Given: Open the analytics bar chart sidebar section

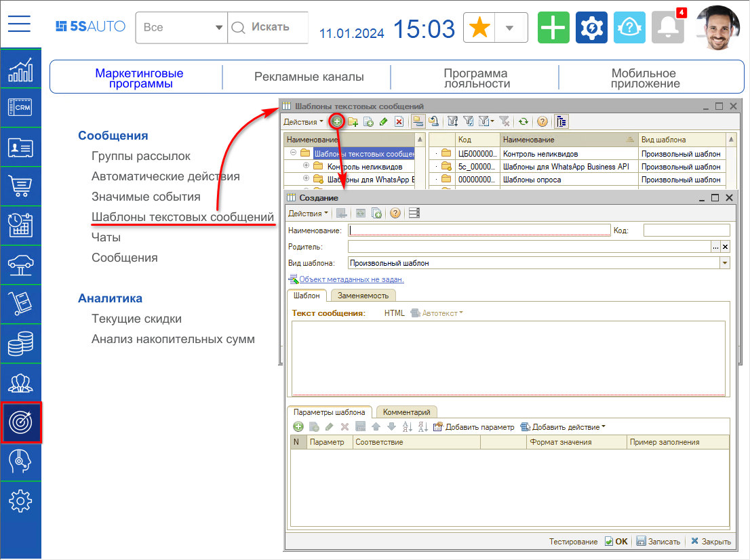Looking at the screenshot, I should click(20, 70).
